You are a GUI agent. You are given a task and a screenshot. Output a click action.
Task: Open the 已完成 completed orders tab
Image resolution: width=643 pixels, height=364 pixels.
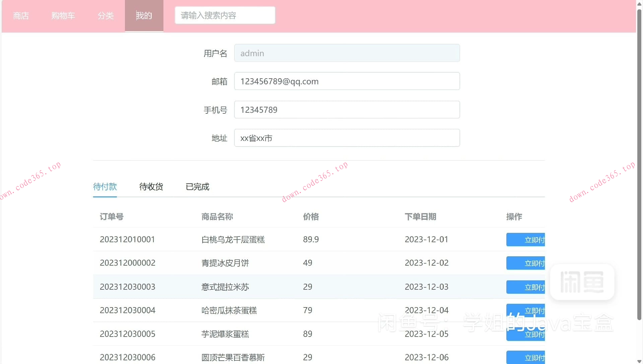[x=197, y=187]
